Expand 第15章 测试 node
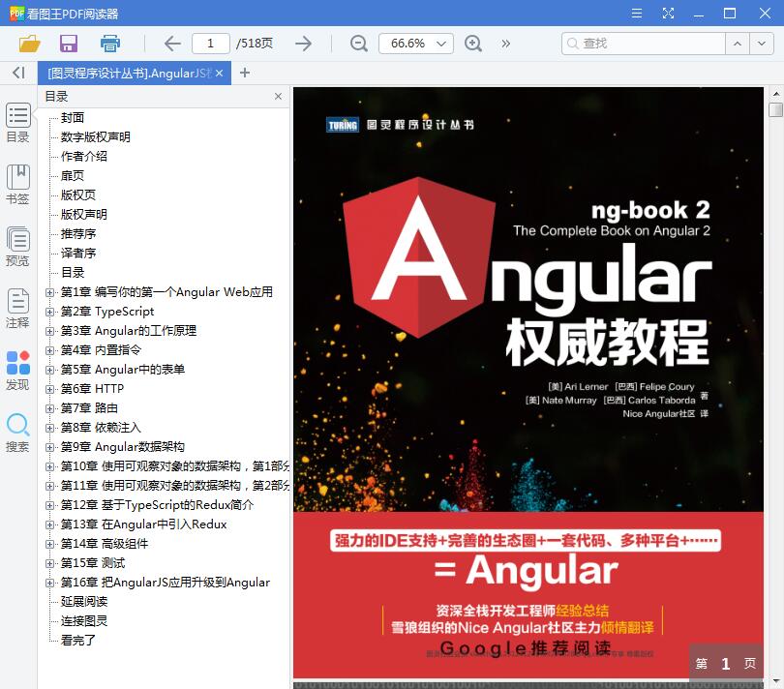The image size is (784, 689). 49,563
